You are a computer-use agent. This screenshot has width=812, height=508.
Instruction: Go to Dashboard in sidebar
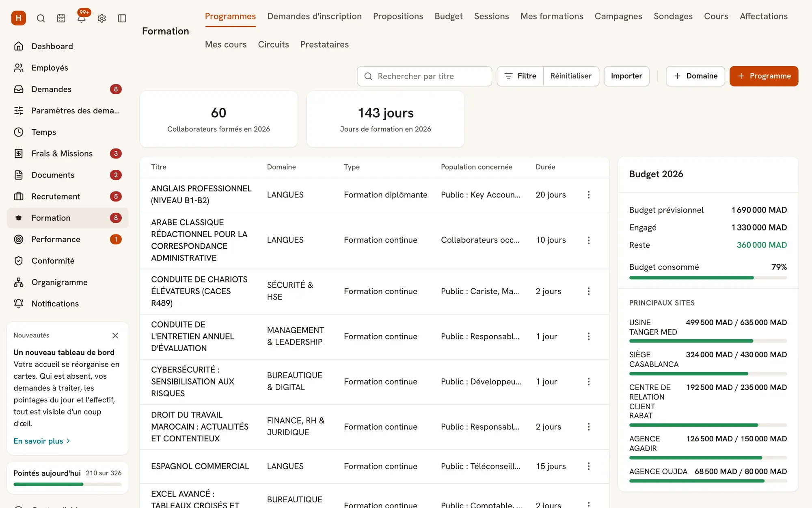click(68, 46)
